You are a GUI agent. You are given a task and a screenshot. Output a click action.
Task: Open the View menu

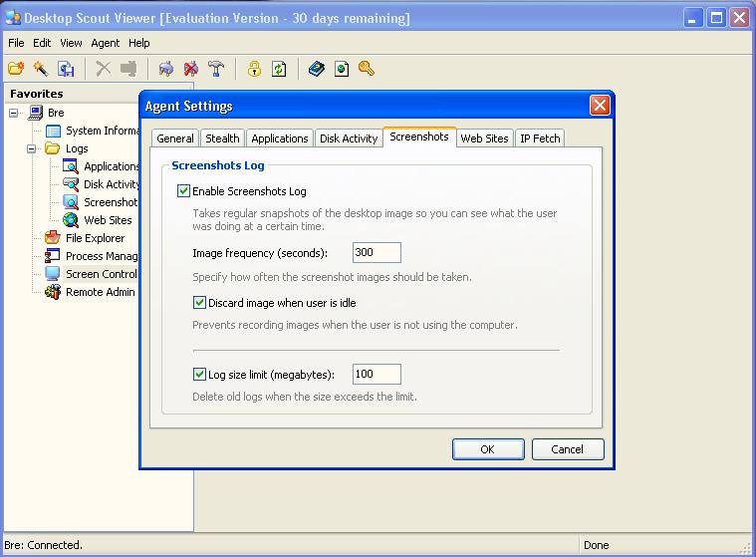pos(71,43)
